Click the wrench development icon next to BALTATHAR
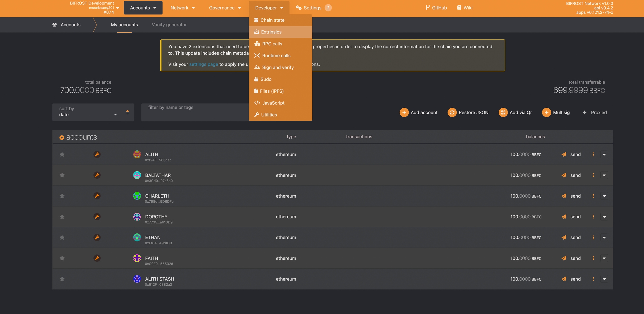The height and width of the screenshot is (314, 644). point(97,175)
